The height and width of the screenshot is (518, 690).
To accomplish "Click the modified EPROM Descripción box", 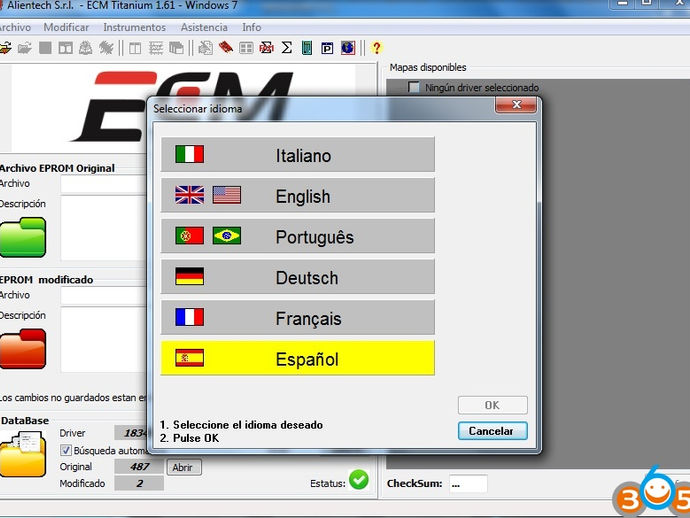I will (103, 340).
